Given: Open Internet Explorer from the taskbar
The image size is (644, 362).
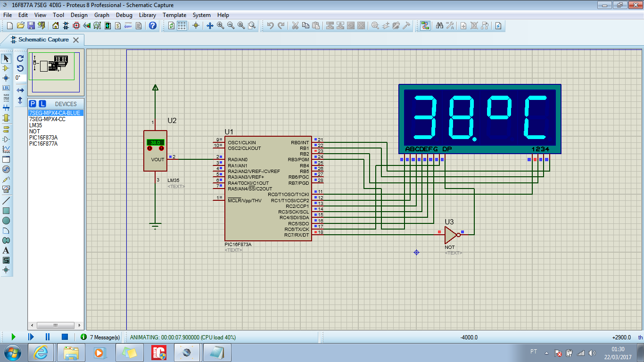Looking at the screenshot, I should pyautogui.click(x=41, y=352).
